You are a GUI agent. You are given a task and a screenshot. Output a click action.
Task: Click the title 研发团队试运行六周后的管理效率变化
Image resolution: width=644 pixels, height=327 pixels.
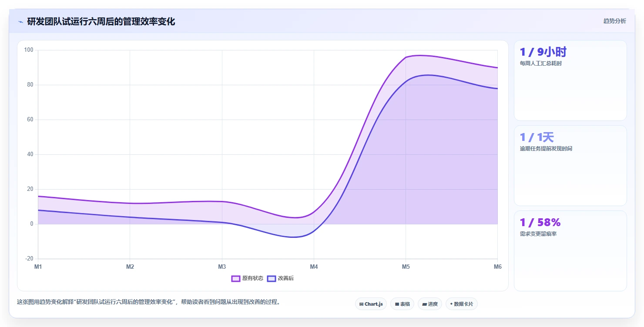pos(101,21)
